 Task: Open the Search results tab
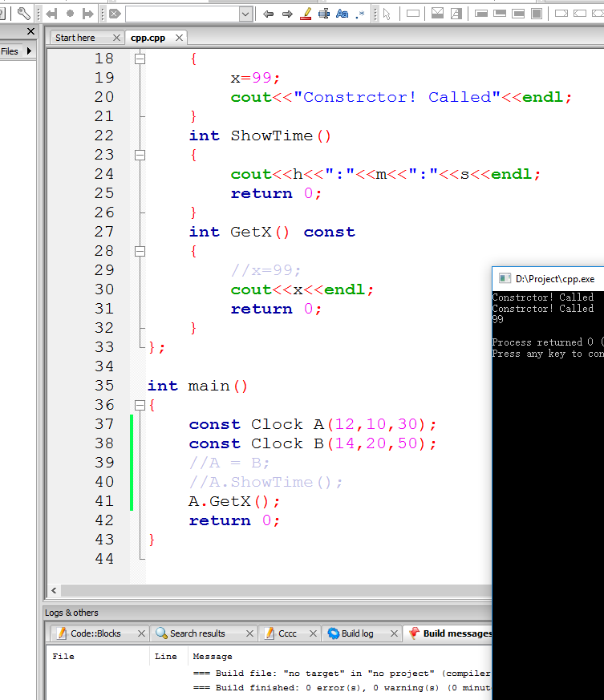point(197,633)
